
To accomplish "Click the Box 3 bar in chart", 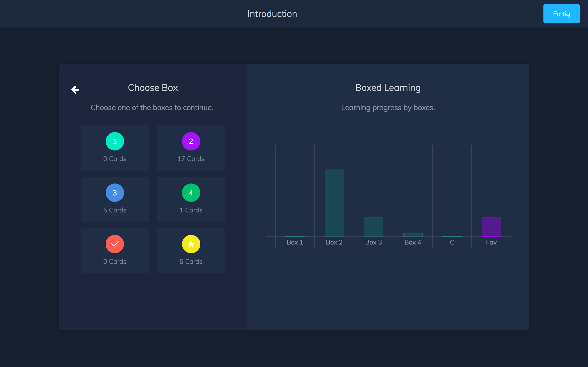I will [x=373, y=227].
